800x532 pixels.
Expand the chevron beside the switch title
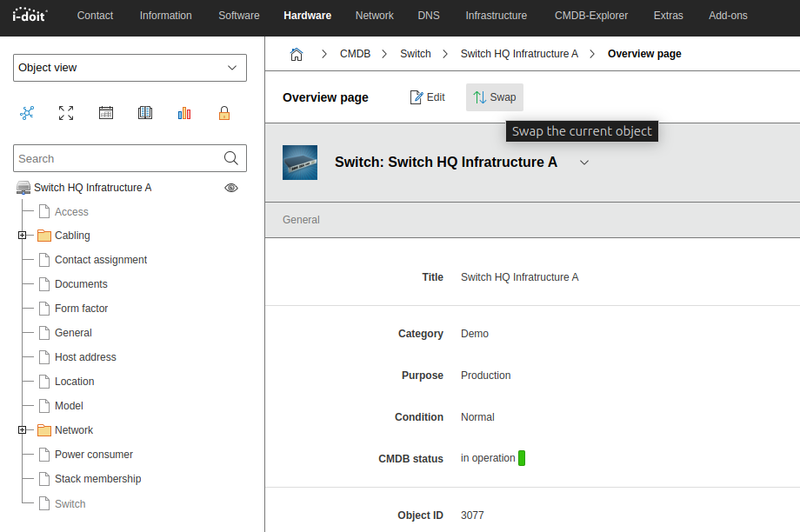click(x=584, y=163)
